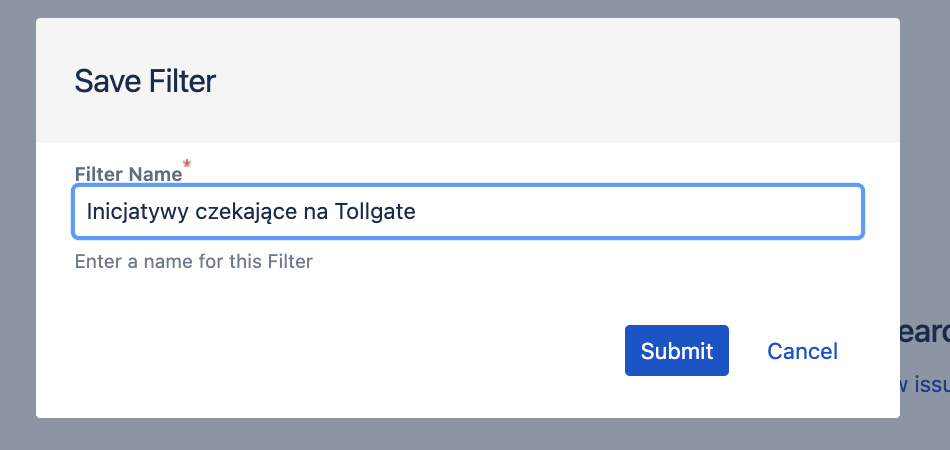Screen dimensions: 950x450
Task: Click the "Save Filter" dialog heading
Action: click(145, 81)
